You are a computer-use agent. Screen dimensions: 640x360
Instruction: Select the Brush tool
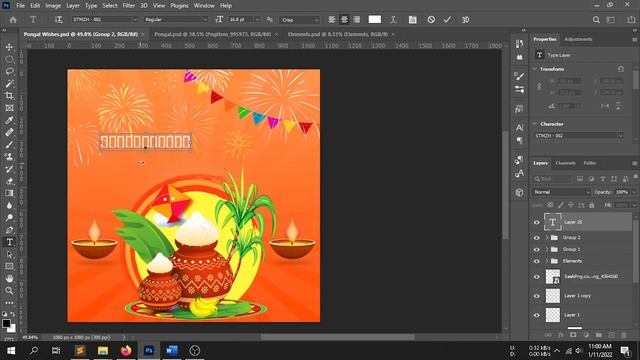point(9,144)
